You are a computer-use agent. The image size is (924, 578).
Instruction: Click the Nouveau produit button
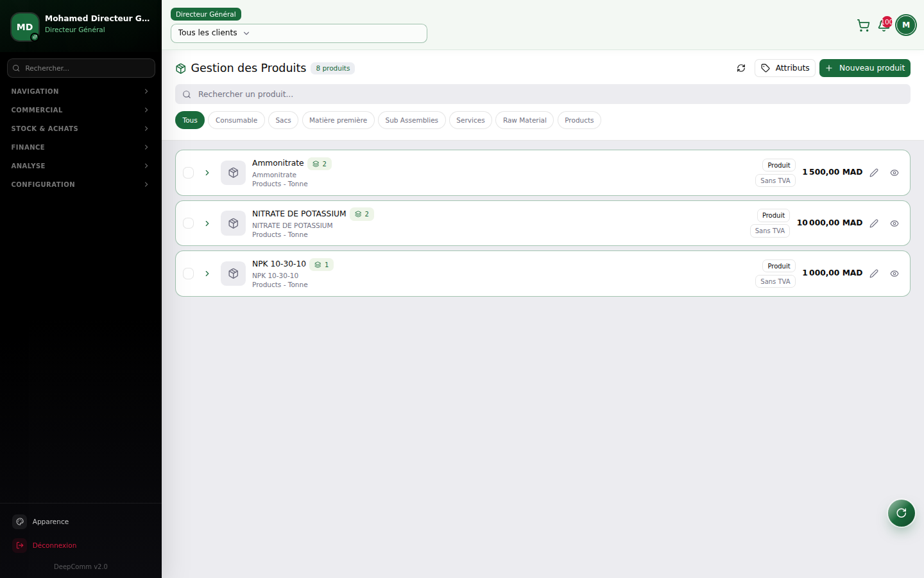pyautogui.click(x=865, y=68)
